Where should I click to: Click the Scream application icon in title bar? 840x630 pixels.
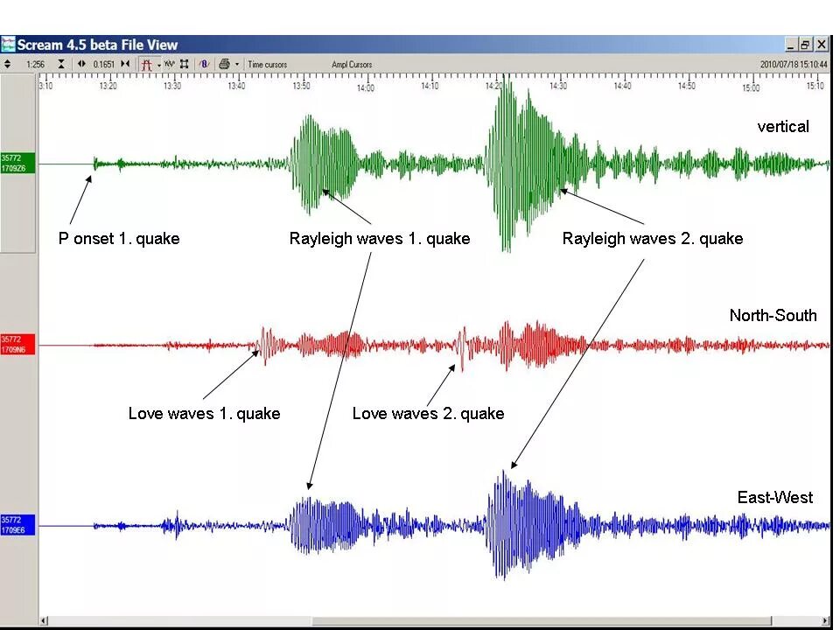pos(8,44)
